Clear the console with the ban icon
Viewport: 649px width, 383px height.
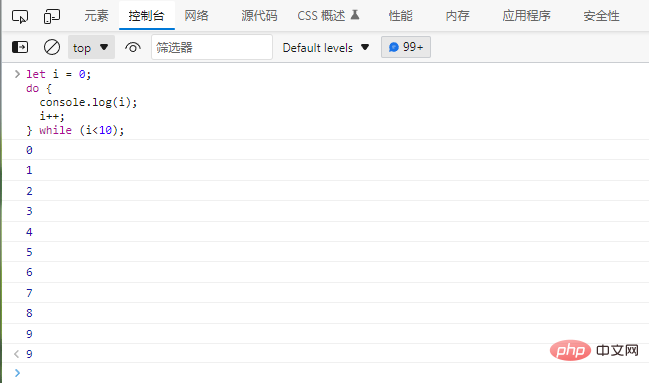(52, 47)
